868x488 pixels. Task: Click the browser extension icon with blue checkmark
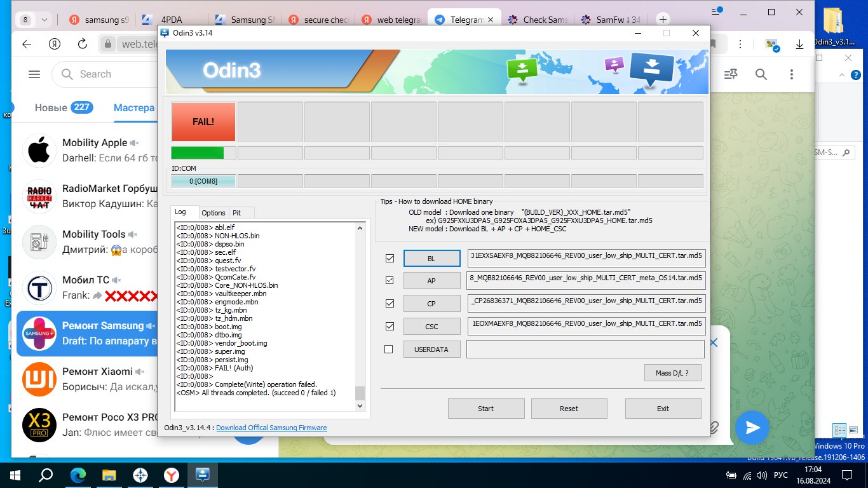click(772, 44)
